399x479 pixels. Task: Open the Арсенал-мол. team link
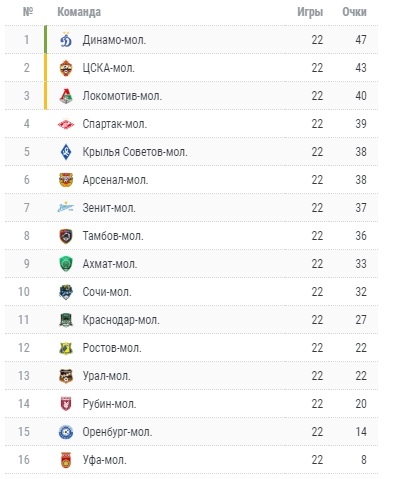(115, 180)
